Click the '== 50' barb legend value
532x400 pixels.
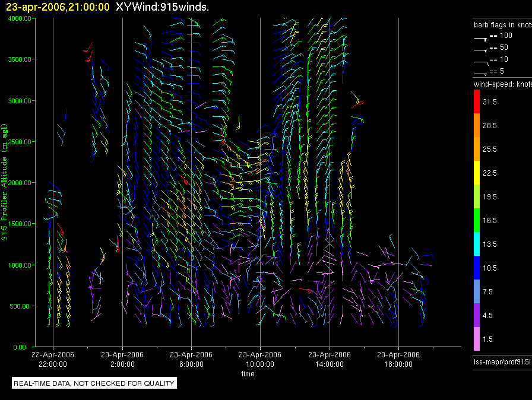[x=499, y=47]
